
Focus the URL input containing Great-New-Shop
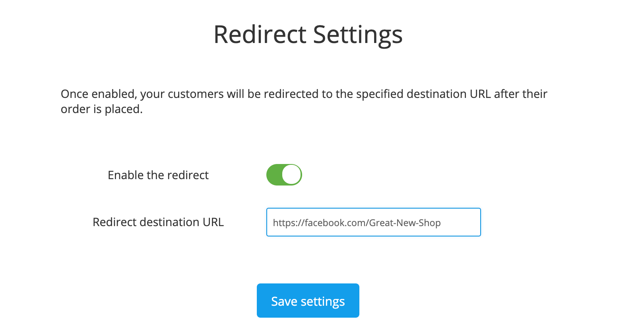pos(373,222)
